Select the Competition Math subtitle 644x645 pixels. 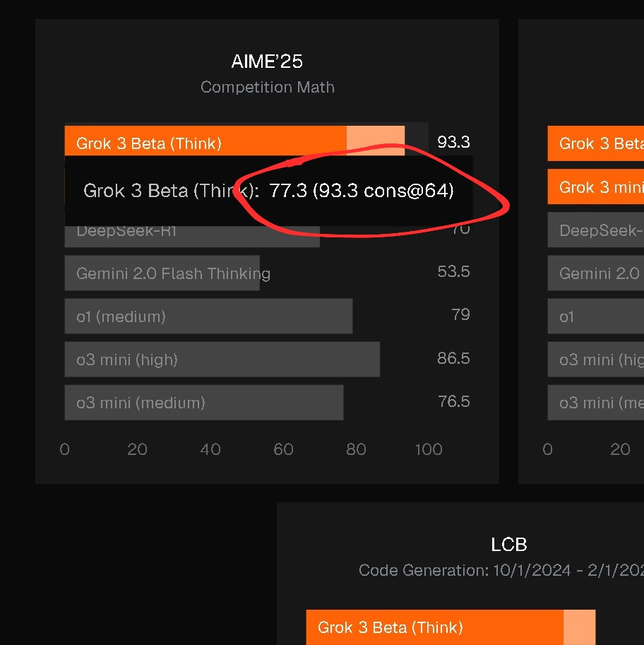[268, 87]
